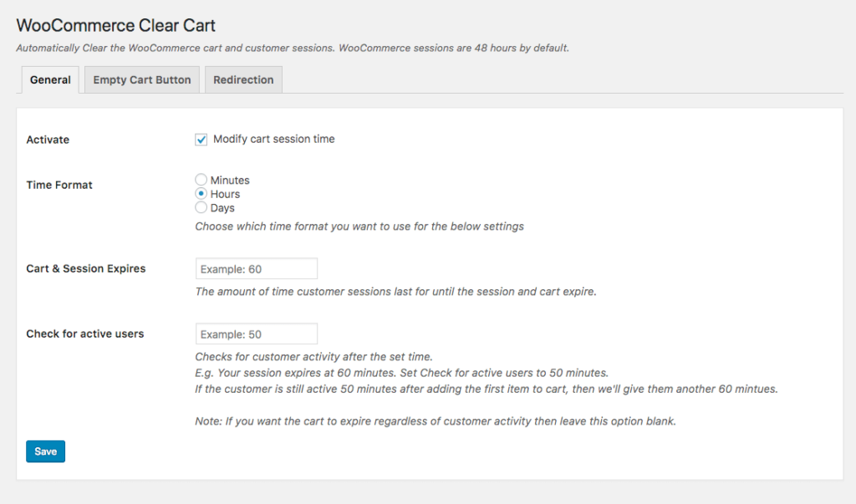
Task: Choose Days for expiry time format
Action: 201,207
